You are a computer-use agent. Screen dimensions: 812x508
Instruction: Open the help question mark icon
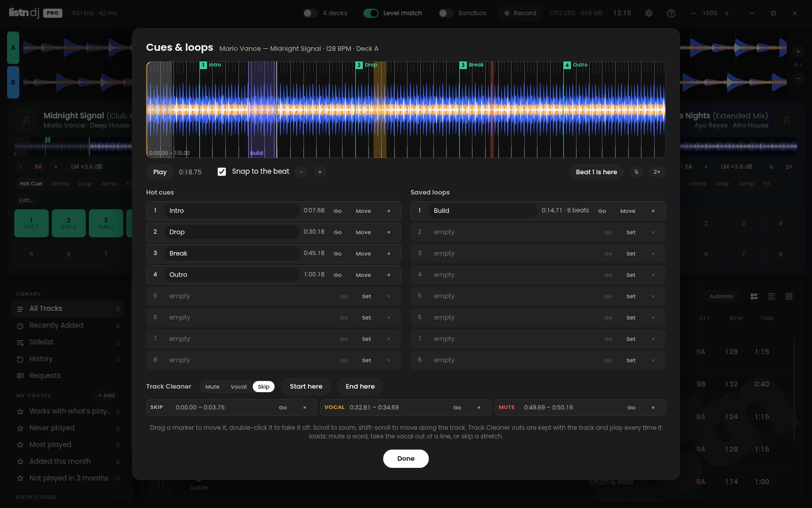coord(671,13)
